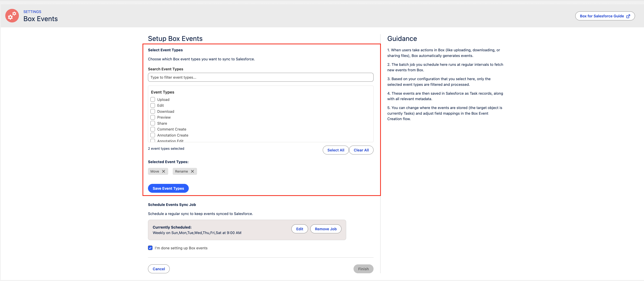Click external link icon on Salesforce Guide
Image resolution: width=644 pixels, height=281 pixels.
tap(628, 16)
